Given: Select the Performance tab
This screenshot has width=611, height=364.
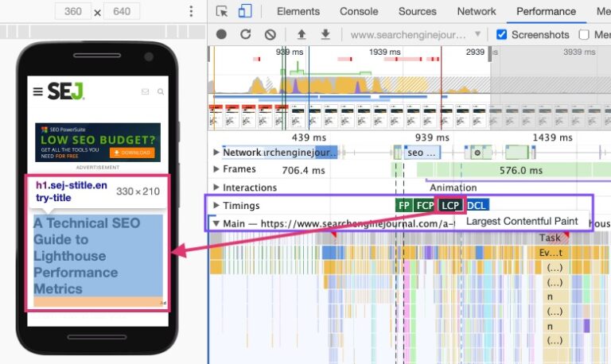Looking at the screenshot, I should [546, 11].
